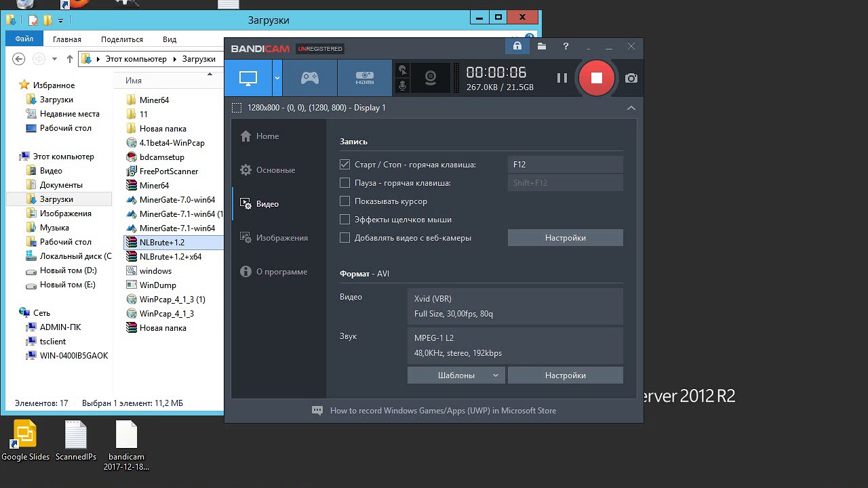868x488 pixels.
Task: Select Bandicam game recording mode
Action: (310, 78)
